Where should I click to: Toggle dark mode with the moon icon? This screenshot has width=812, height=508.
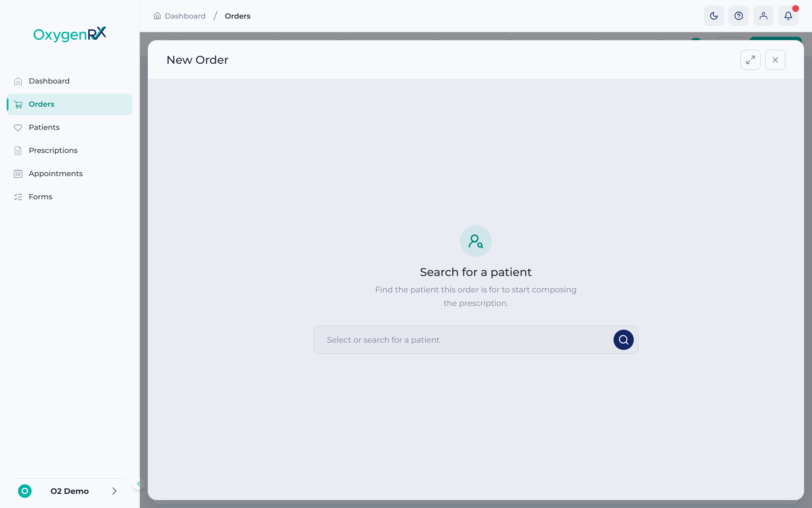click(714, 16)
